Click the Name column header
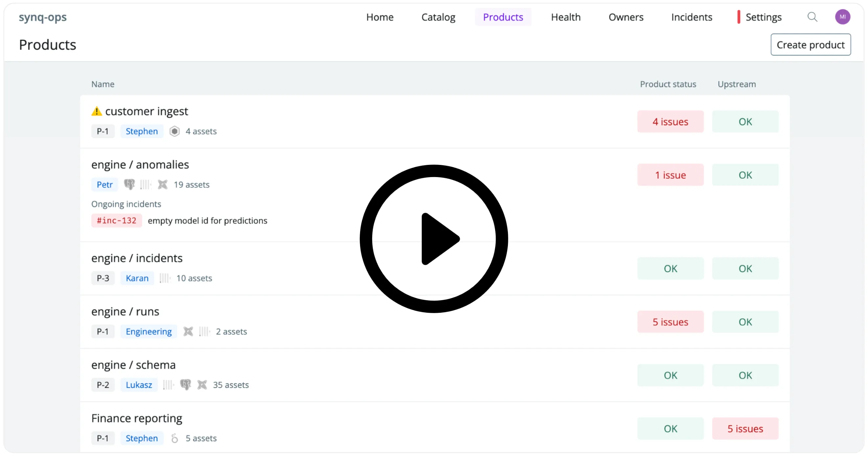 (x=103, y=84)
